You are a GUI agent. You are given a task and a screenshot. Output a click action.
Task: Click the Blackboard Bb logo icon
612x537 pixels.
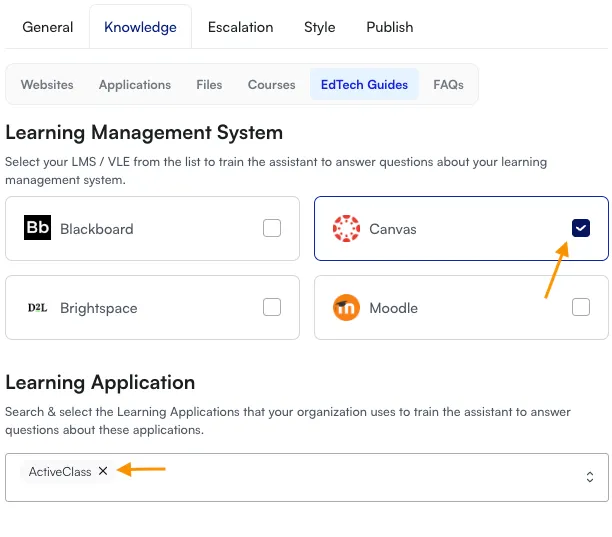(x=37, y=228)
